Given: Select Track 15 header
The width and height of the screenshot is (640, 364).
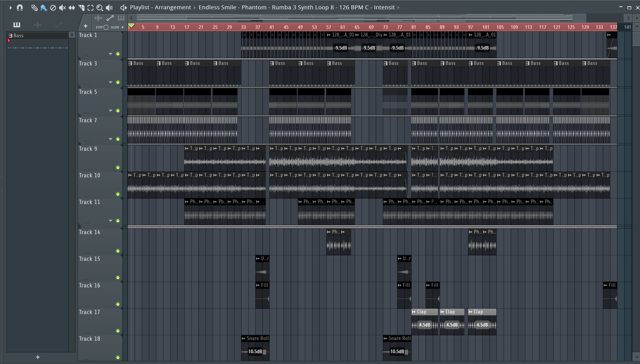Looking at the screenshot, I should coord(100,268).
